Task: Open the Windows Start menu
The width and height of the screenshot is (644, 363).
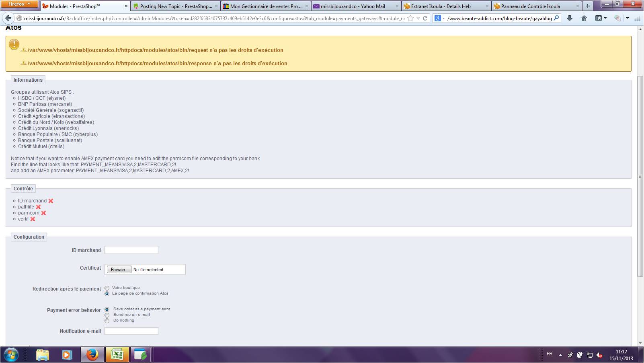Action: [x=11, y=355]
